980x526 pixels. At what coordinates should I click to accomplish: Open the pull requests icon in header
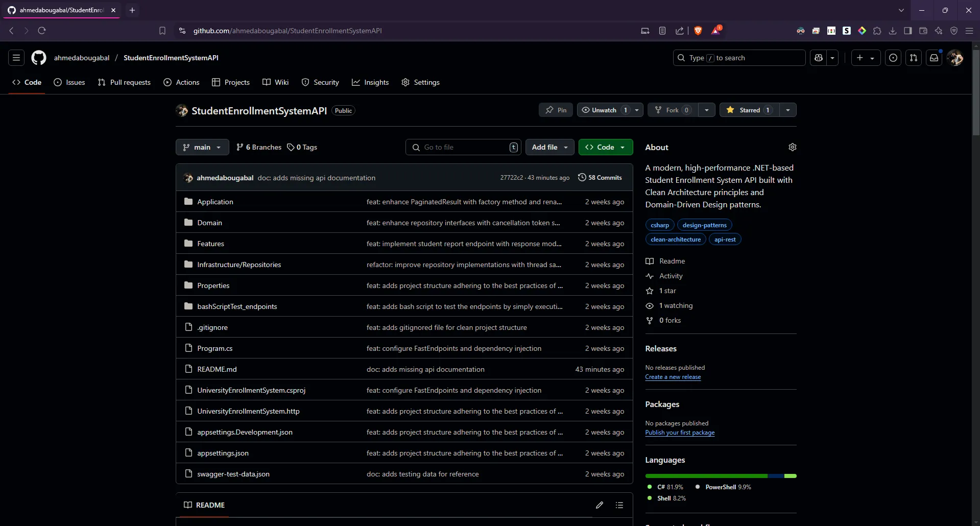[x=914, y=58]
